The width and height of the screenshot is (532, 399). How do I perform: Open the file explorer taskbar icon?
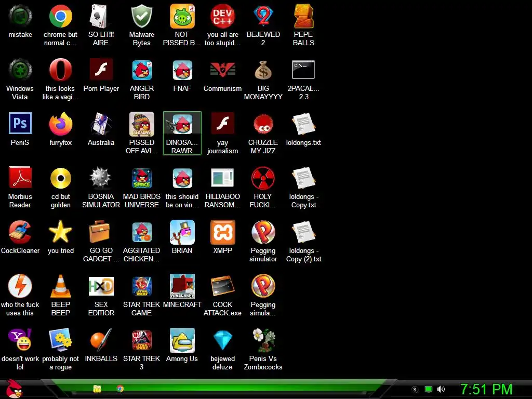pos(97,389)
